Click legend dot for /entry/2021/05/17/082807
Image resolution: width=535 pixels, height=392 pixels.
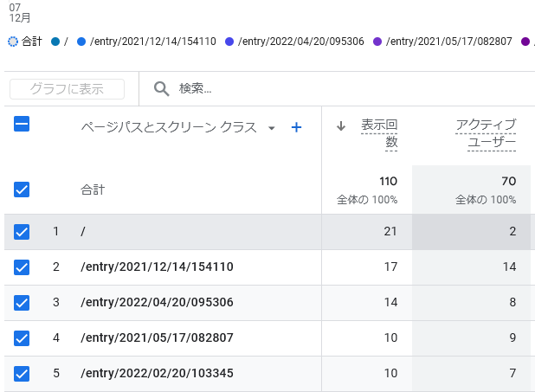point(377,42)
